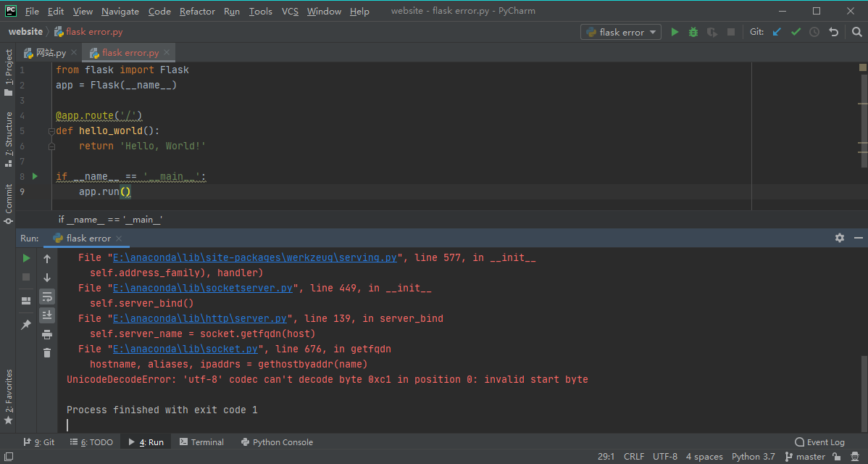Clear the Run console with the trash icon
The image size is (868, 464).
[46, 352]
